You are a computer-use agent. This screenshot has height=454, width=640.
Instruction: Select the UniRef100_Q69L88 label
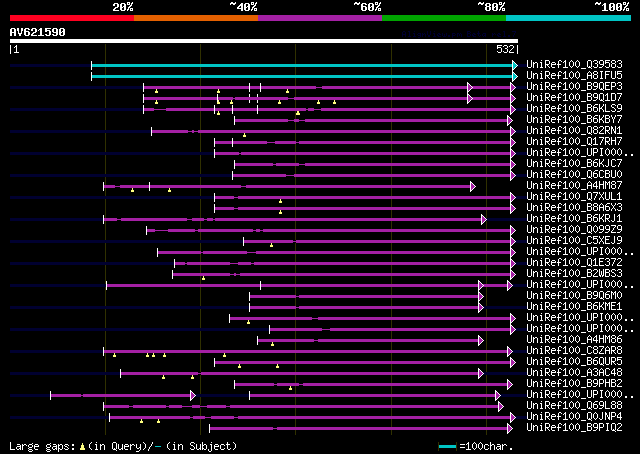coord(574,406)
